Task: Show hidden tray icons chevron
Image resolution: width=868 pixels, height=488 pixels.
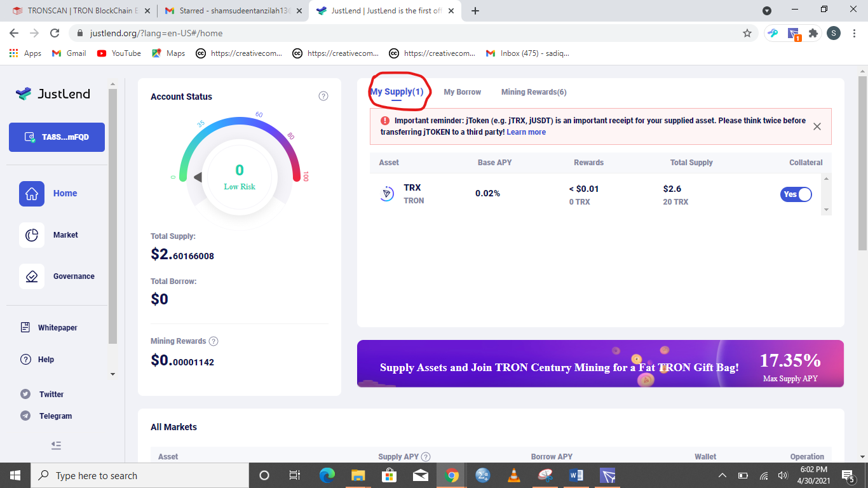Action: click(722, 475)
